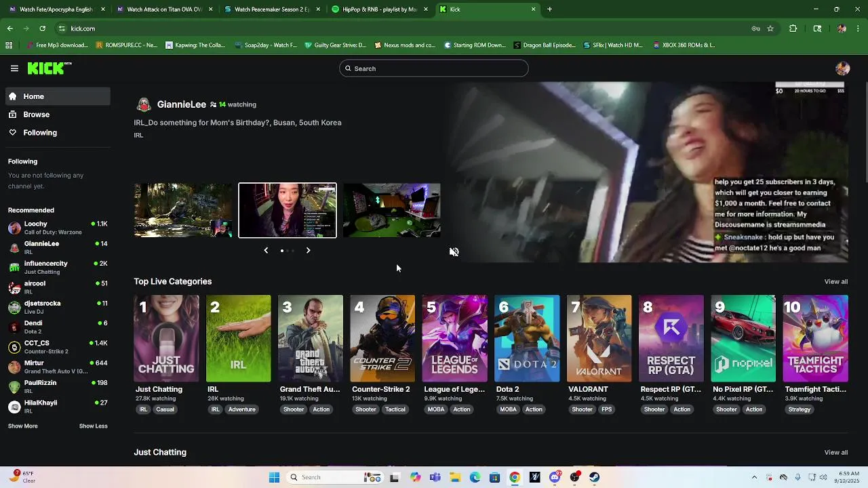Open the Just Chatting category card
This screenshot has width=868, height=488.
(x=166, y=338)
